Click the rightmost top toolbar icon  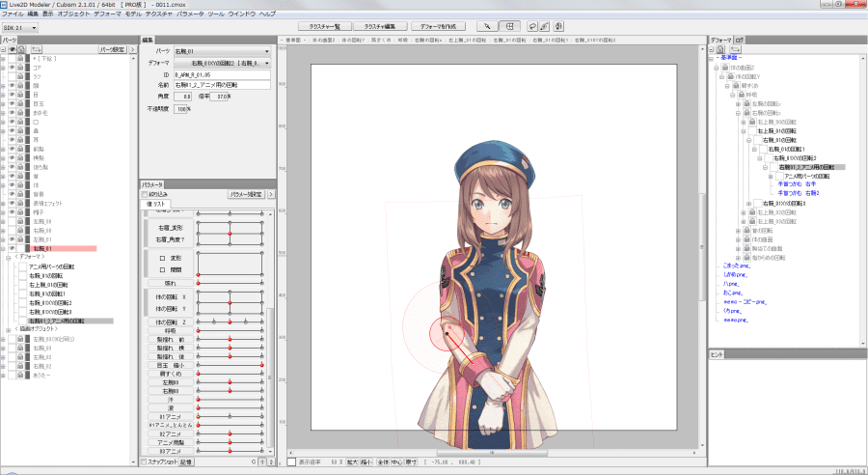coord(558,26)
